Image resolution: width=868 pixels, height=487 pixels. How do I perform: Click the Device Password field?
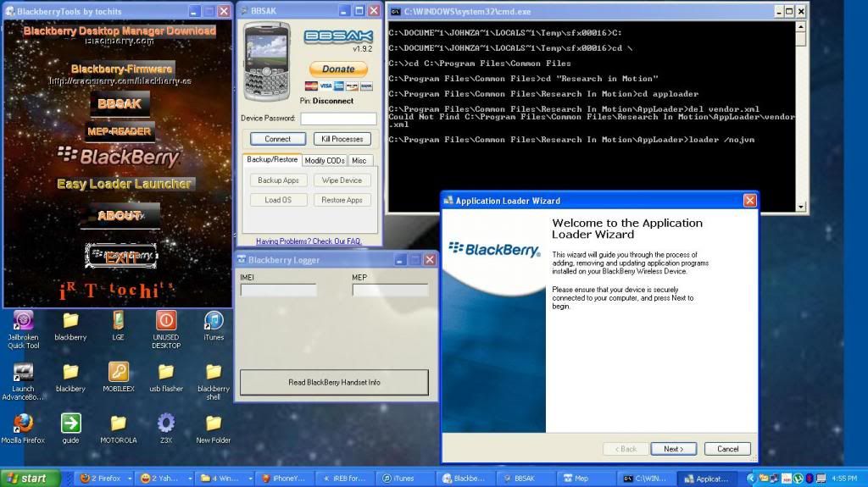[x=338, y=119]
